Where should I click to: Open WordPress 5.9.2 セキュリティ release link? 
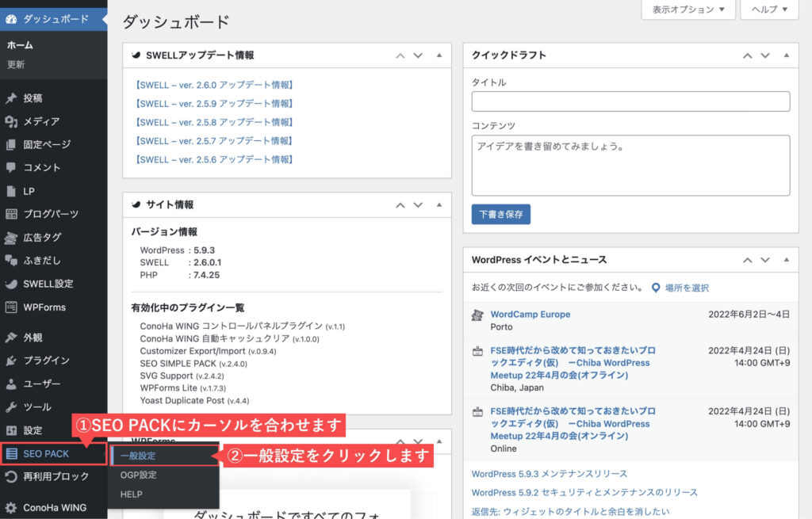584,493
